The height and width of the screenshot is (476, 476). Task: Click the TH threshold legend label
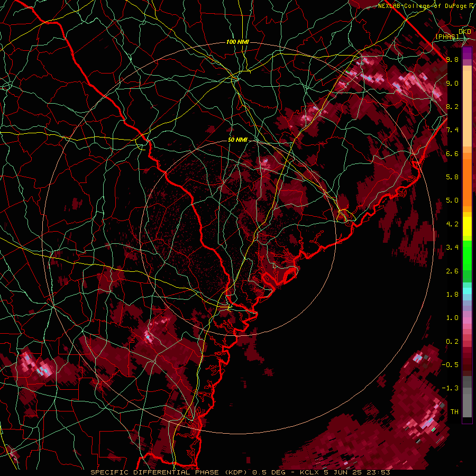tap(454, 412)
